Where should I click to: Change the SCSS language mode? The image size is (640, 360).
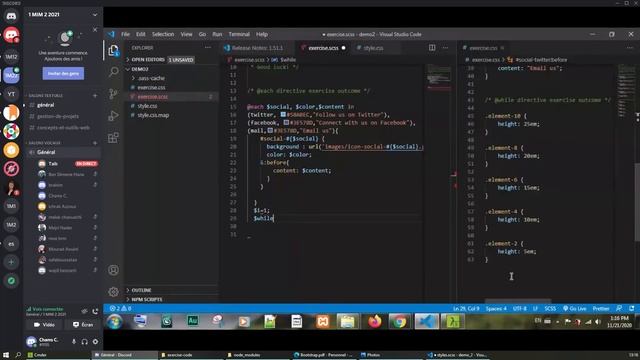coord(550,308)
